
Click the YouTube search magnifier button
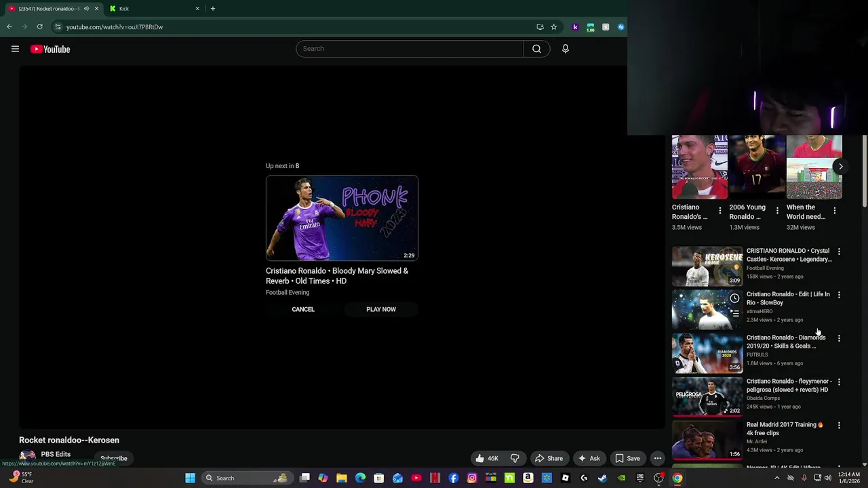click(x=536, y=49)
